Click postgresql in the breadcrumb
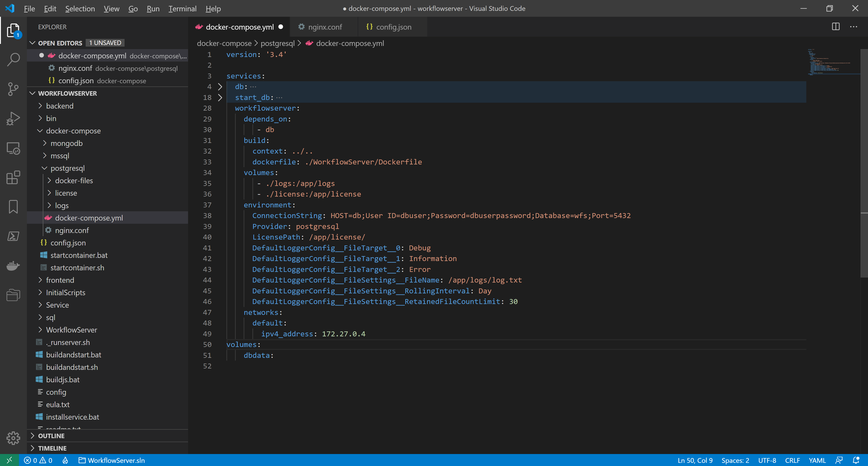This screenshot has height=466, width=868. (277, 43)
